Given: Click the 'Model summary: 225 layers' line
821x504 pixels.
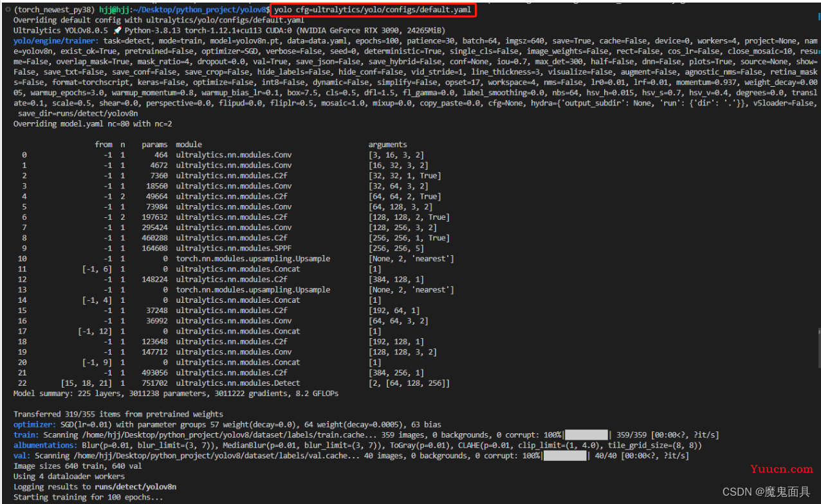Looking at the screenshot, I should click(176, 393).
